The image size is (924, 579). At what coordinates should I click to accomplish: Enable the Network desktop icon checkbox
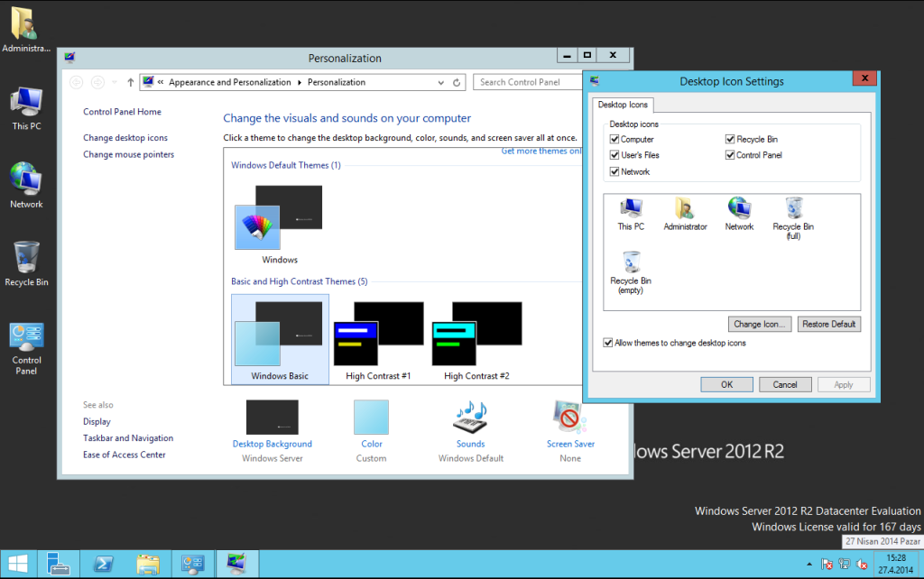[614, 171]
